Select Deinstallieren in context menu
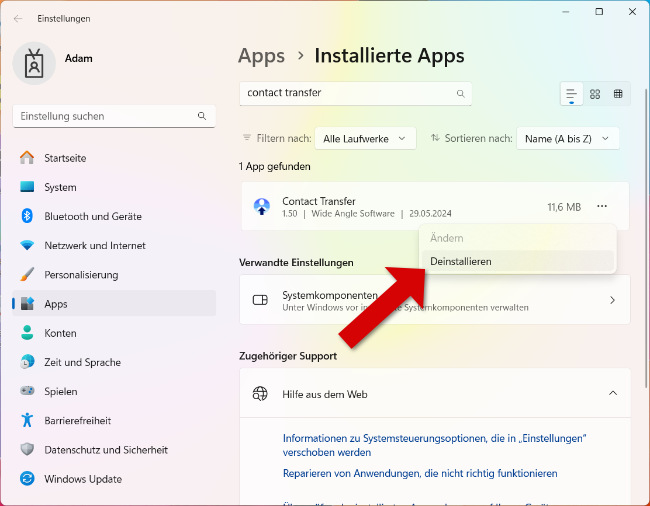 tap(517, 261)
